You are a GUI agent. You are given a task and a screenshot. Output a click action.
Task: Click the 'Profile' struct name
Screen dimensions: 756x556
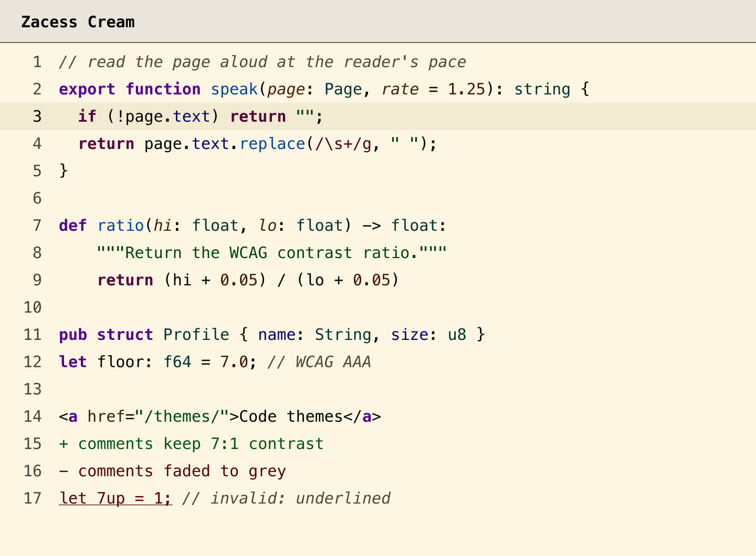coord(196,335)
